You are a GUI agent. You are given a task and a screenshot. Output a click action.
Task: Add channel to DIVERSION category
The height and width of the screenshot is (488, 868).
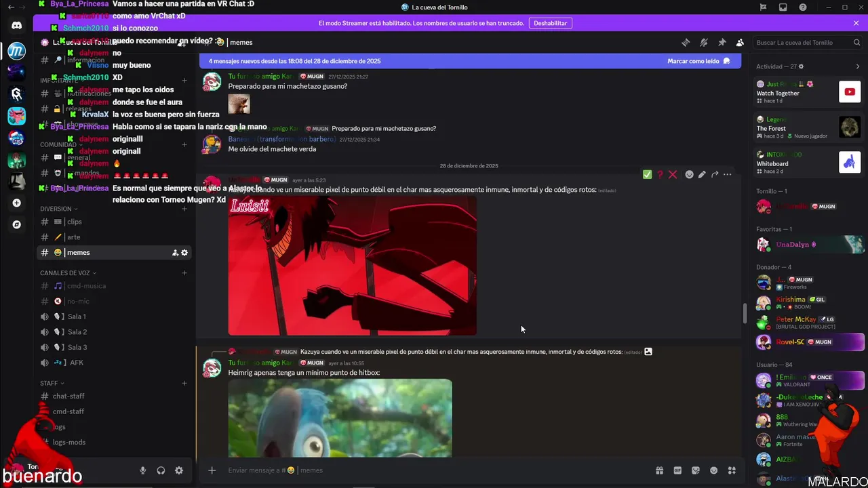(x=184, y=209)
